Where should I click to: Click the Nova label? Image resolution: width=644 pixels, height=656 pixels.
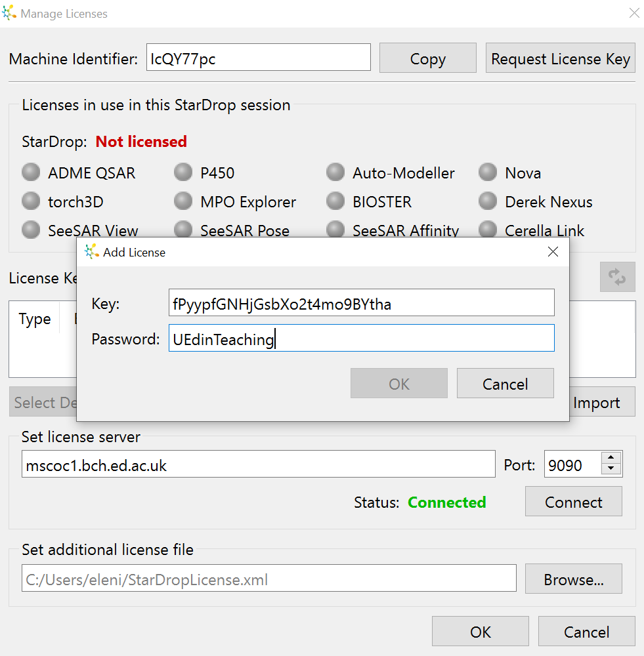click(x=523, y=173)
